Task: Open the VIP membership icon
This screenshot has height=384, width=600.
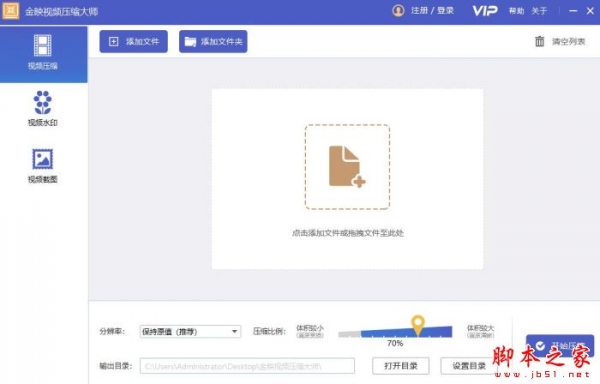Action: pyautogui.click(x=485, y=10)
